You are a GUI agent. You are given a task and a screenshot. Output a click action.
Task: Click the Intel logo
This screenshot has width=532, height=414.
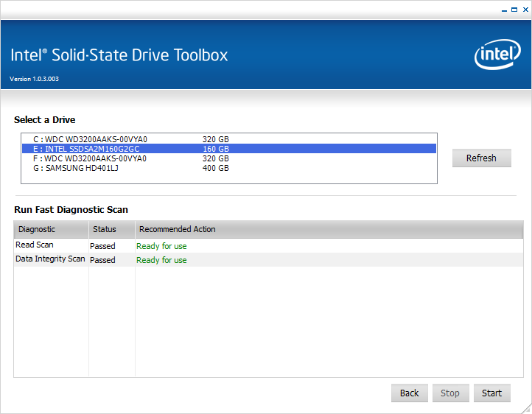[x=497, y=55]
